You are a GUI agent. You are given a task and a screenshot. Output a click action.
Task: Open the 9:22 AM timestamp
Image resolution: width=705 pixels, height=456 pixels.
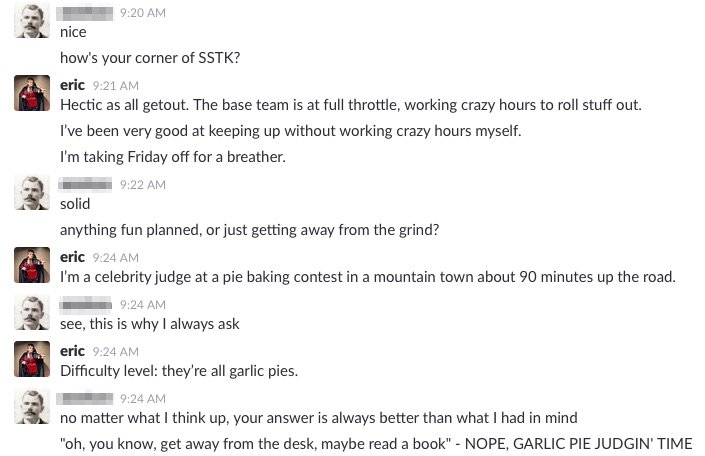coord(142,185)
